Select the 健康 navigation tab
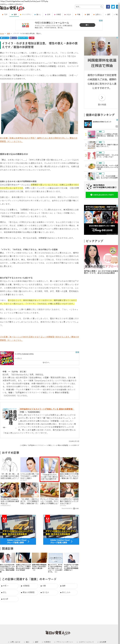The width and height of the screenshot is (120, 644). (14, 15)
